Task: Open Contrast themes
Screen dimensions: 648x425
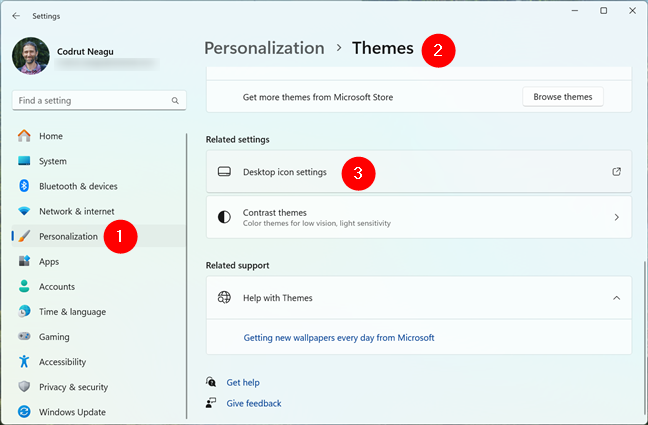Action: click(419, 217)
